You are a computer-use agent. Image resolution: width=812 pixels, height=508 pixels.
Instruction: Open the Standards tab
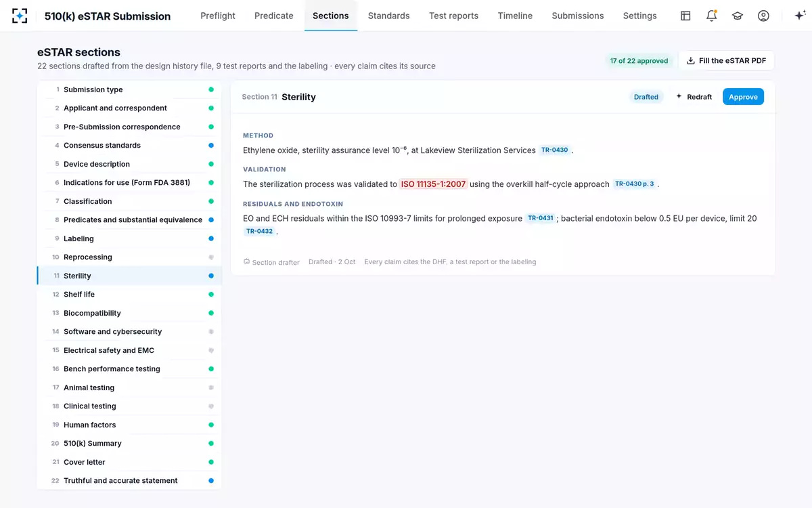point(388,16)
